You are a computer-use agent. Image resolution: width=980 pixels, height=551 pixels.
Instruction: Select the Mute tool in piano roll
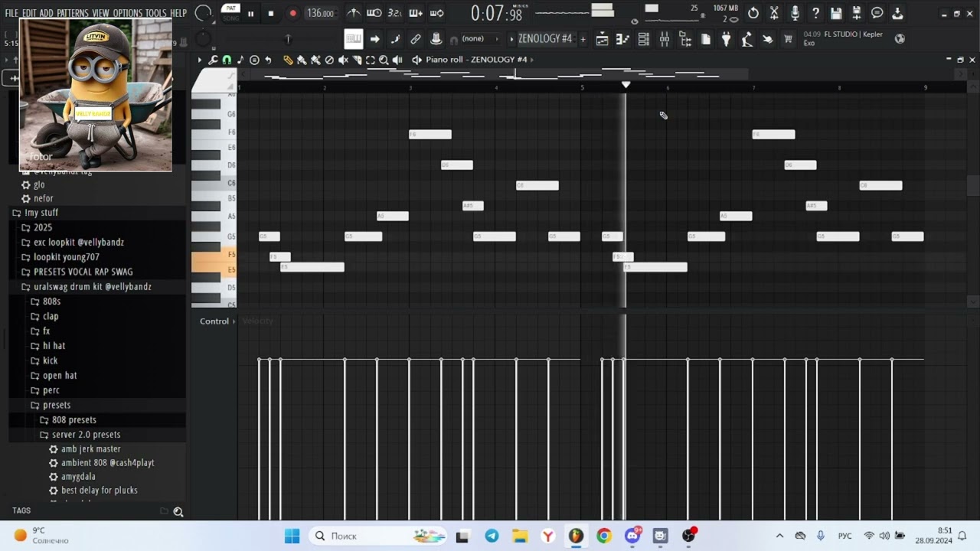(x=343, y=60)
